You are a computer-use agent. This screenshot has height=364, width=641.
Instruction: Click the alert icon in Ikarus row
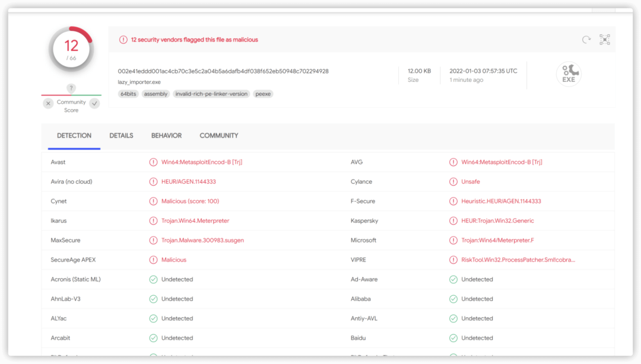(153, 221)
